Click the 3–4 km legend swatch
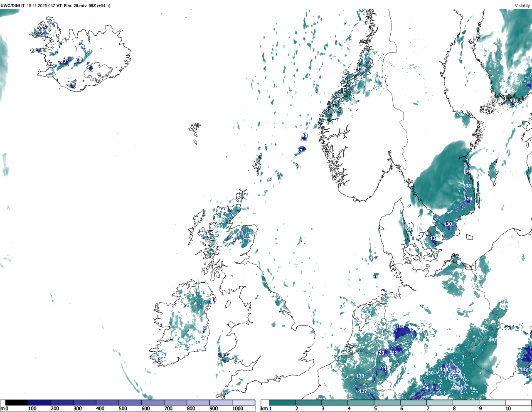 click(335, 402)
